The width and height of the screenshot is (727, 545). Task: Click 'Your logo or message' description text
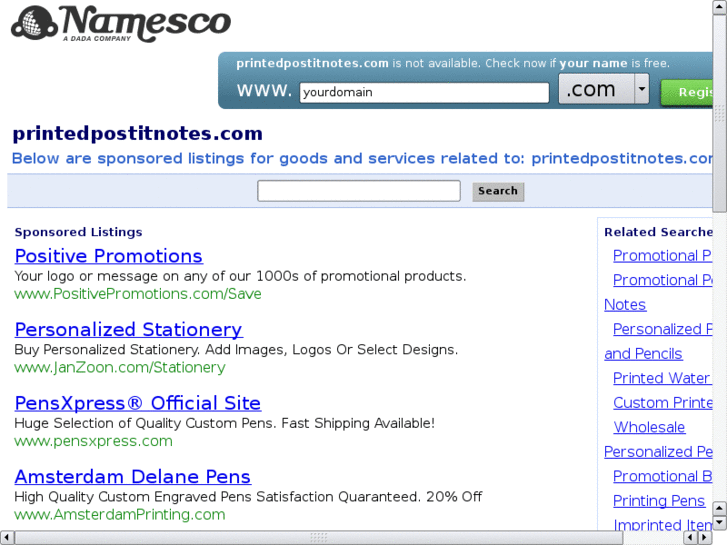tap(240, 276)
